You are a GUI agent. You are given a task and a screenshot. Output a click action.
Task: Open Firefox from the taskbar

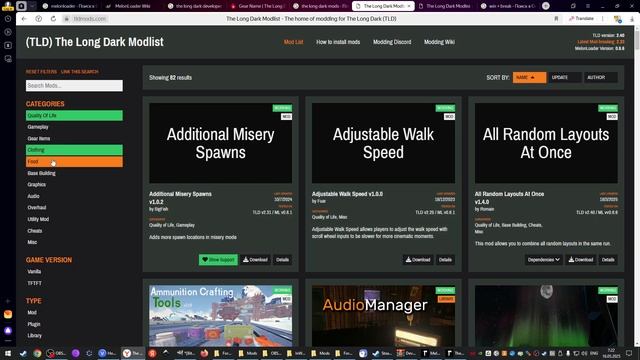pyautogui.click(x=204, y=353)
